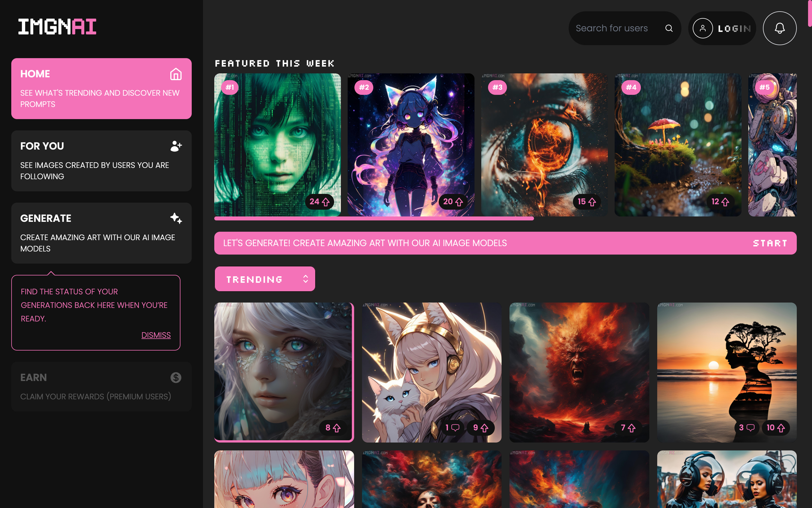Open the two women with headphones image
Viewport: 812px width, 508px height.
pyautogui.click(x=727, y=479)
